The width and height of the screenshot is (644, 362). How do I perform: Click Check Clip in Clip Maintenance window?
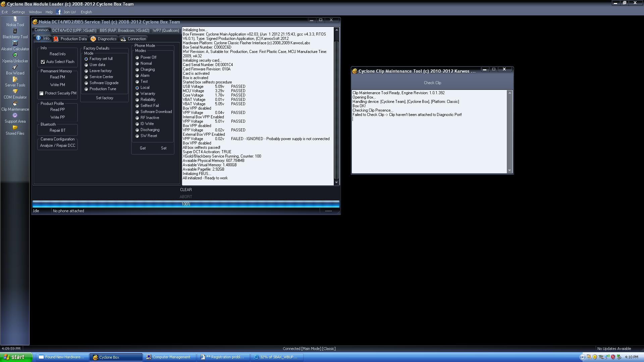pos(432,83)
